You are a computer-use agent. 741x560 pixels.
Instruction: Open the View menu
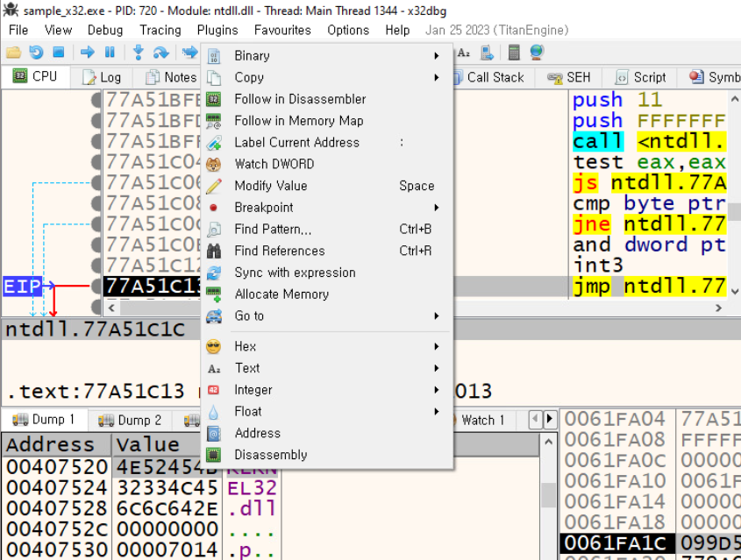pyautogui.click(x=58, y=30)
